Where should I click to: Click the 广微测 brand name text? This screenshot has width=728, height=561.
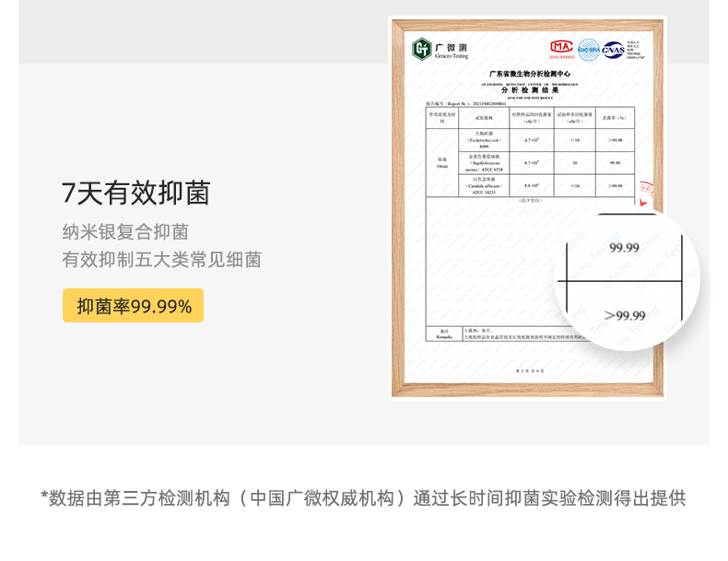pyautogui.click(x=452, y=46)
